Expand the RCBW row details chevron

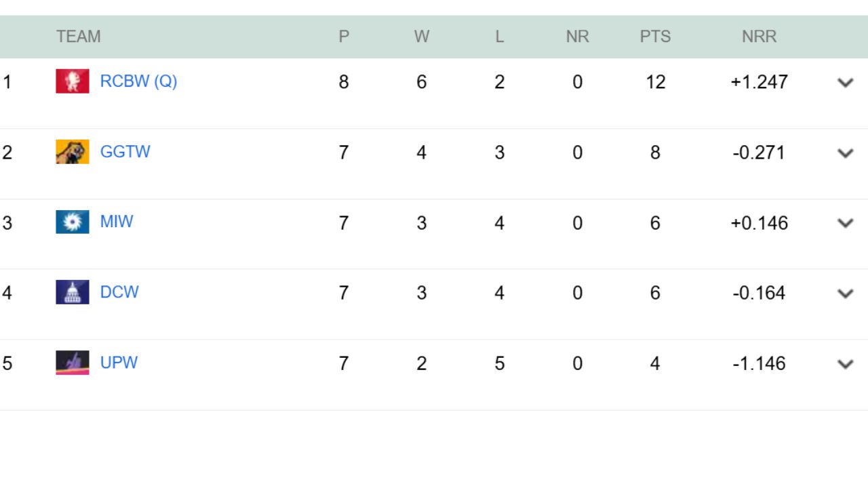pos(845,82)
